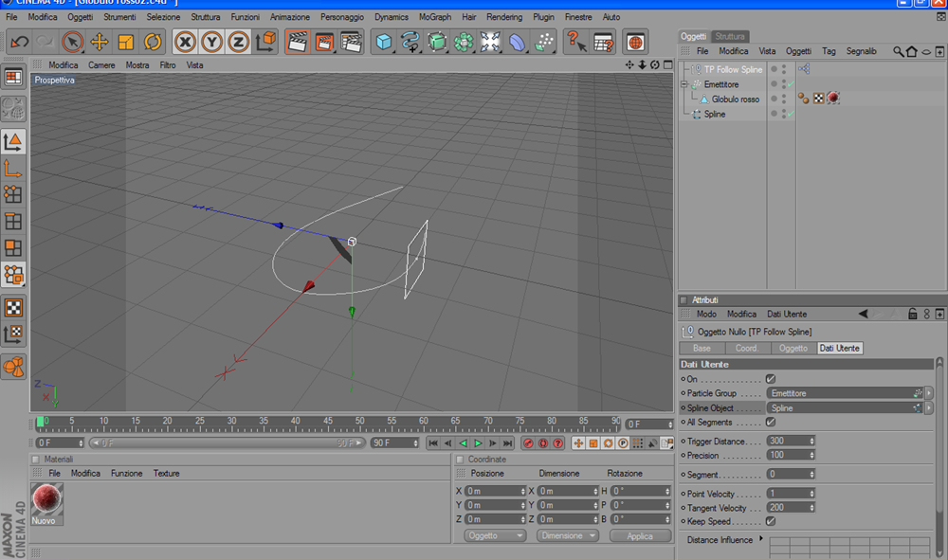
Task: Add a deformer object
Action: tap(517, 42)
